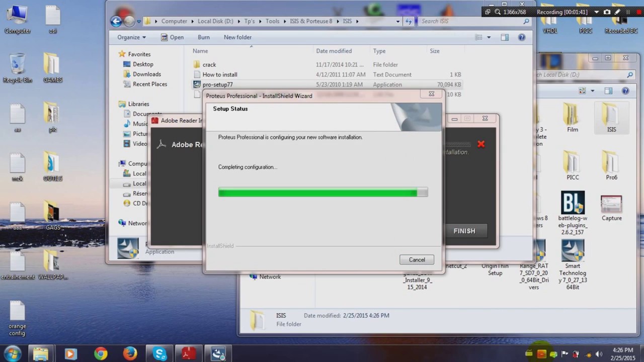Select the Pro6 folder
The height and width of the screenshot is (362, 644).
611,165
